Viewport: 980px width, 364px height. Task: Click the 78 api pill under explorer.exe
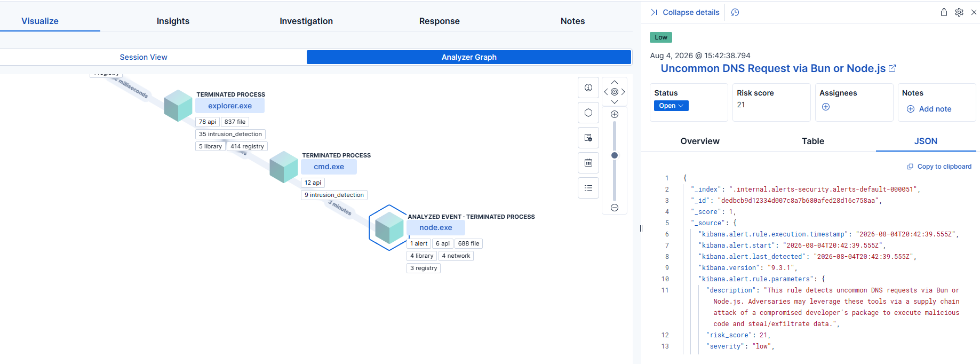tap(208, 122)
